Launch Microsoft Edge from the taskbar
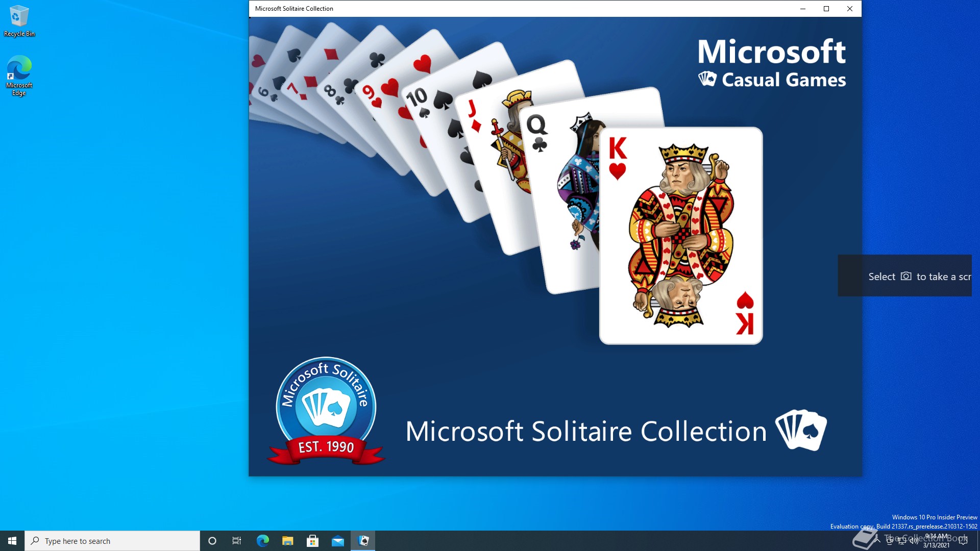Image resolution: width=980 pixels, height=551 pixels. [262, 541]
